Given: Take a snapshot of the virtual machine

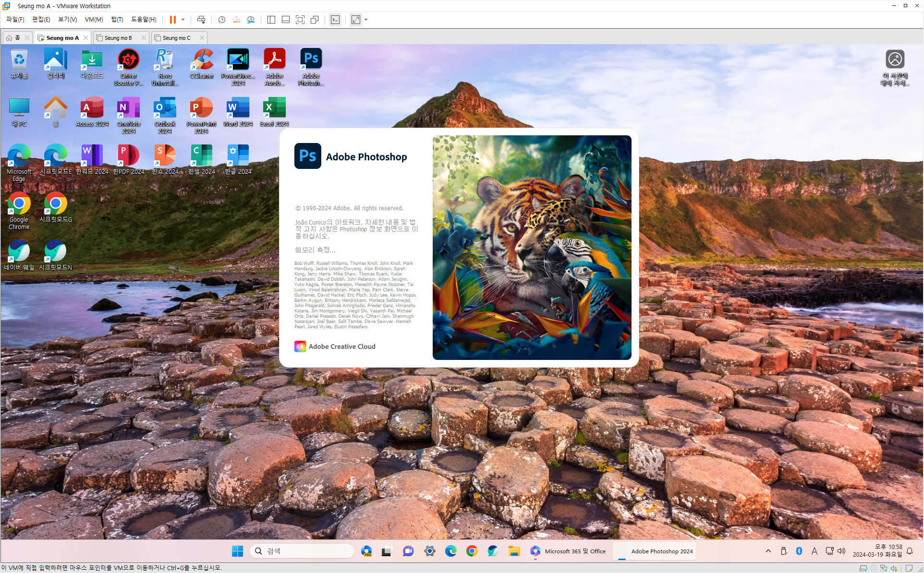Looking at the screenshot, I should tap(221, 20).
